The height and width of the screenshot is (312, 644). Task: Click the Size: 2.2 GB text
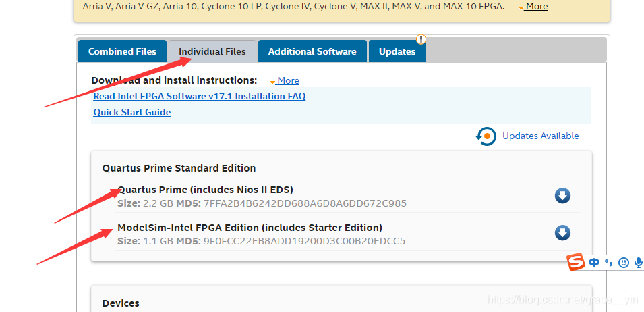tap(146, 203)
